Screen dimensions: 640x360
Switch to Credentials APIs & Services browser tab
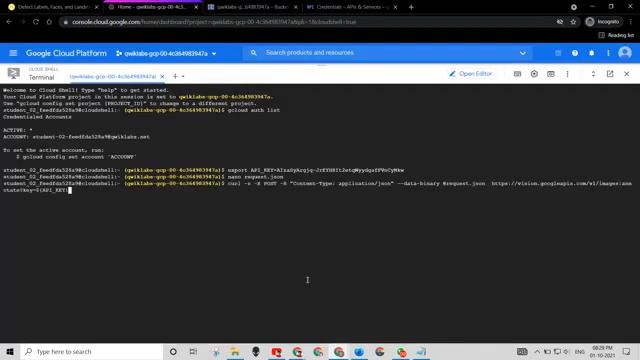tap(351, 7)
